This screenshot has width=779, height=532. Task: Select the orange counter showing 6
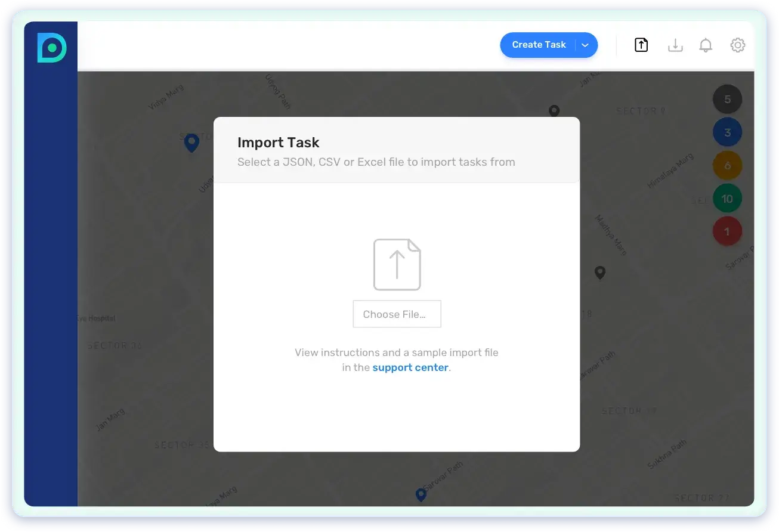pos(727,166)
